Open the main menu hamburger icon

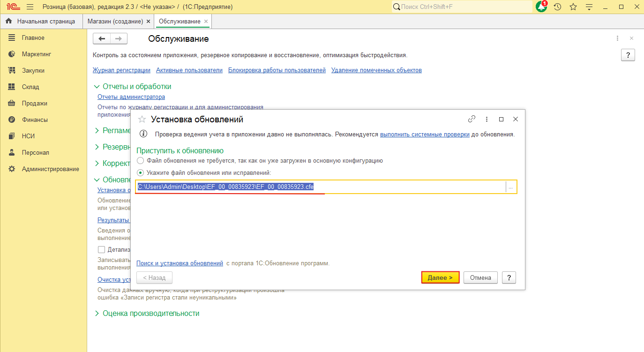(x=30, y=7)
